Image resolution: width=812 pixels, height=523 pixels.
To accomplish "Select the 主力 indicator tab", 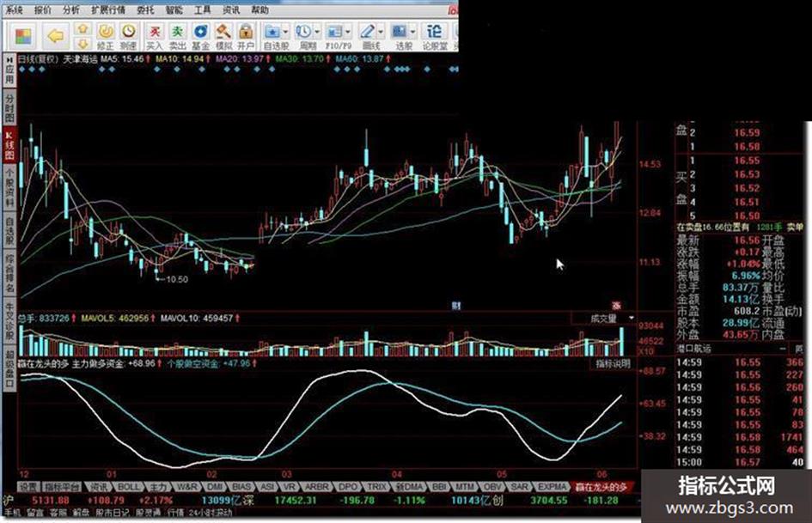I will 157,487.
